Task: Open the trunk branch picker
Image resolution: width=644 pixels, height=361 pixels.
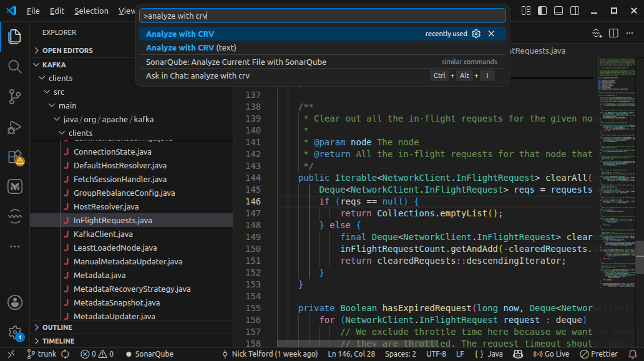Action: (x=41, y=354)
